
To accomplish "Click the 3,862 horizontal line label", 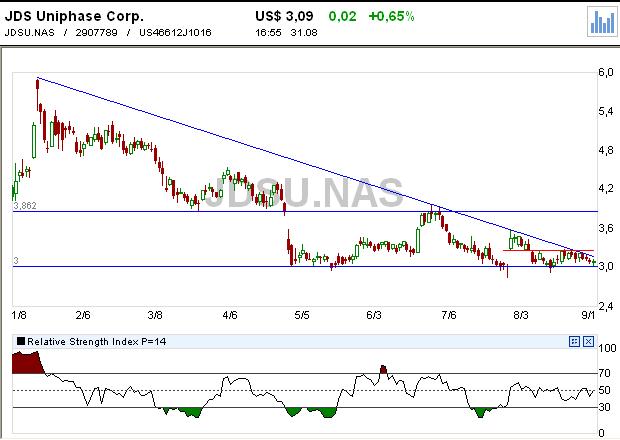I will 25,206.
